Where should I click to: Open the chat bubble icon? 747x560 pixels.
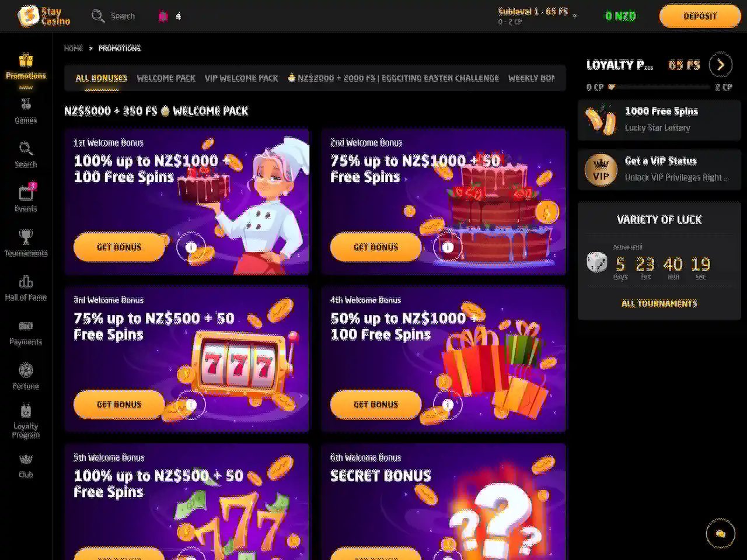(x=720, y=533)
